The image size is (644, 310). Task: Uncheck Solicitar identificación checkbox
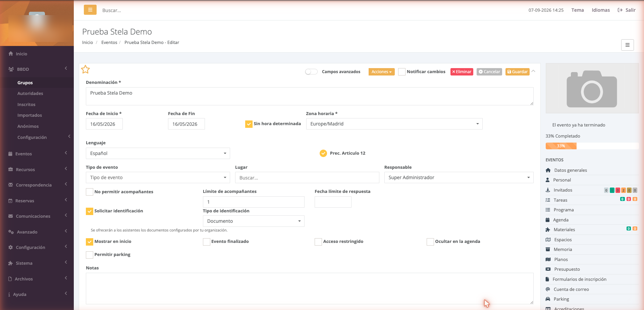(x=90, y=211)
